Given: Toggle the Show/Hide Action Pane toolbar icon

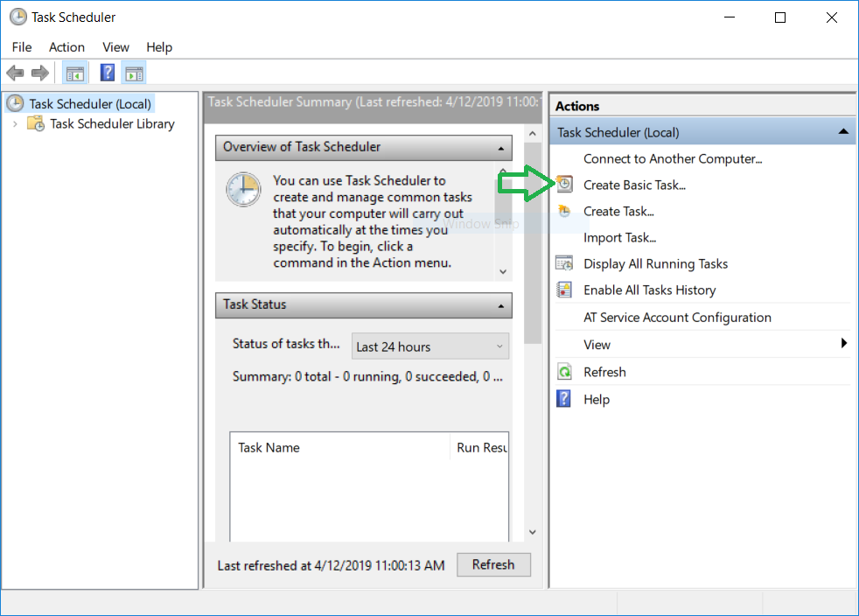Looking at the screenshot, I should click(x=134, y=73).
